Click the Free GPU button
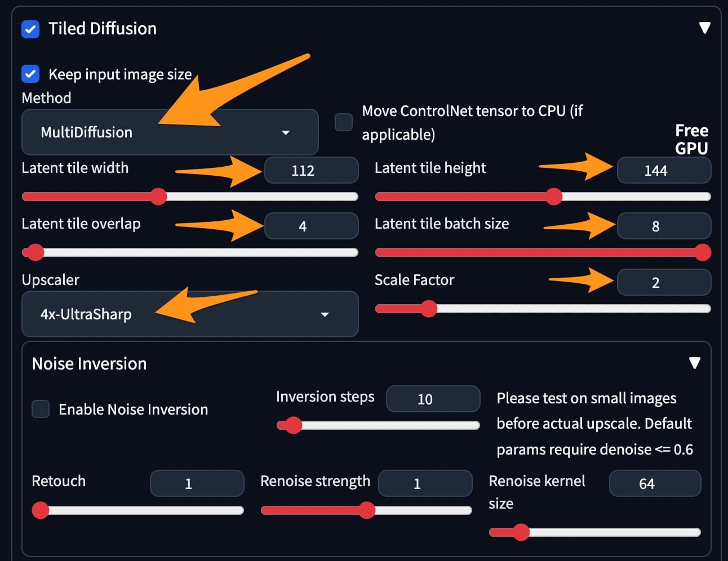 [x=691, y=139]
